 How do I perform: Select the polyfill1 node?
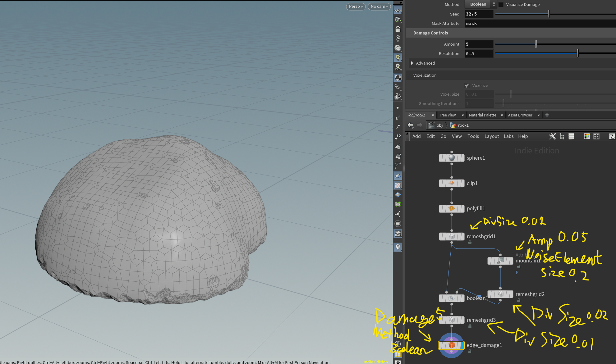pyautogui.click(x=452, y=208)
